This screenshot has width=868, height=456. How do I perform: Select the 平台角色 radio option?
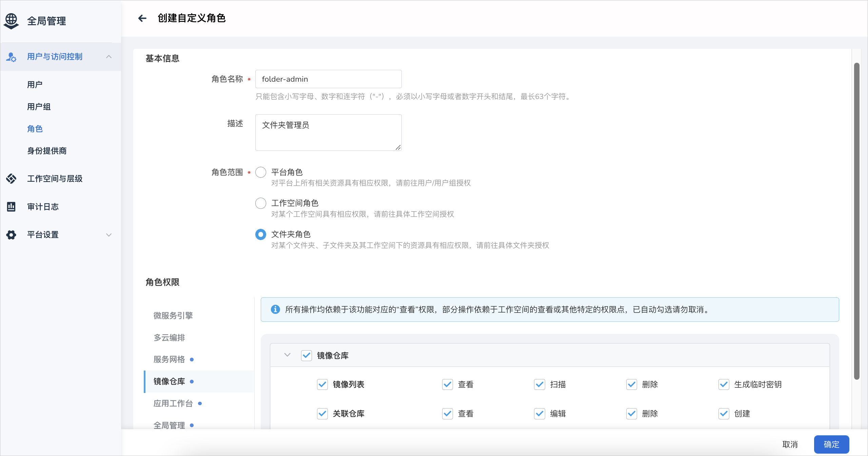coord(261,172)
